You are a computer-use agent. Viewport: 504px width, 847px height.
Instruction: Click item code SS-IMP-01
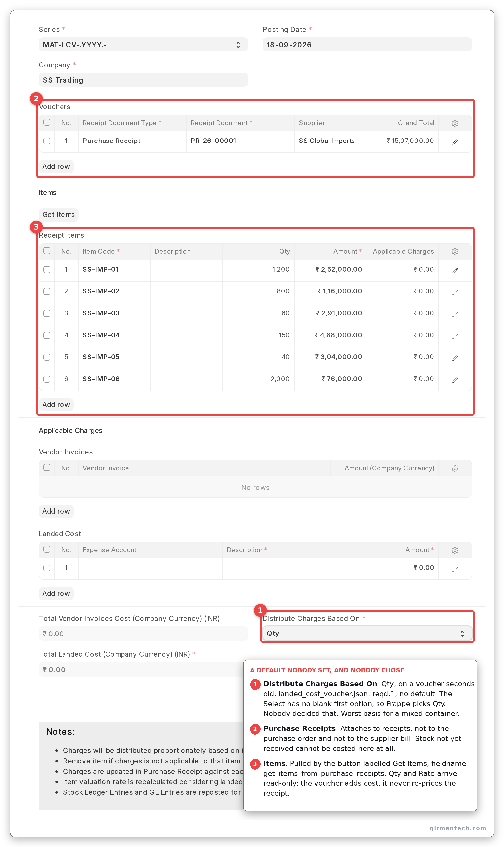[x=100, y=269]
